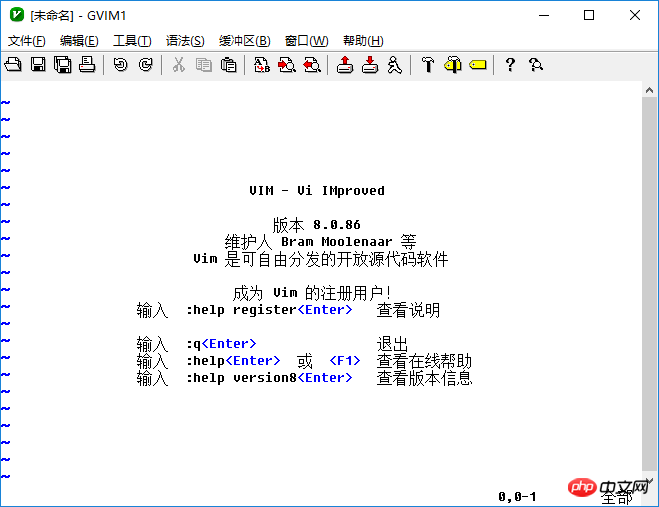The width and height of the screenshot is (659, 507).
Task: Open a file with the Open toolbar icon
Action: point(13,65)
